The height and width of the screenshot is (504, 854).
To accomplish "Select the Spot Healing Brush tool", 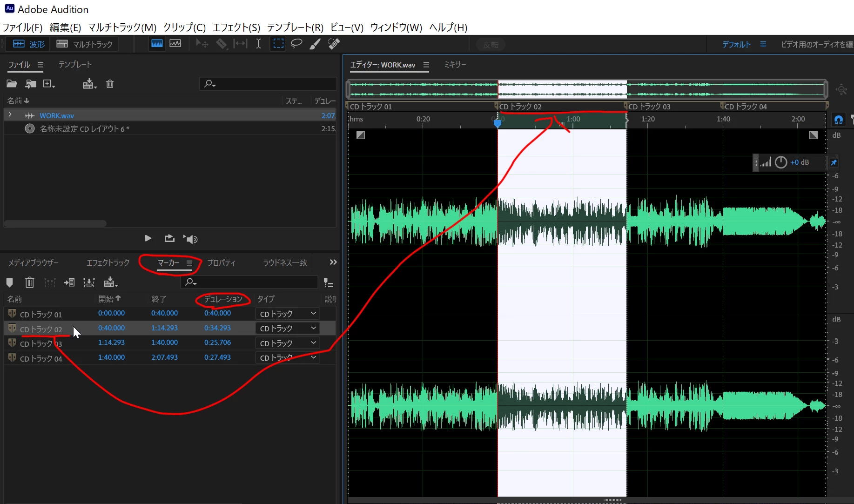I will pyautogui.click(x=334, y=44).
